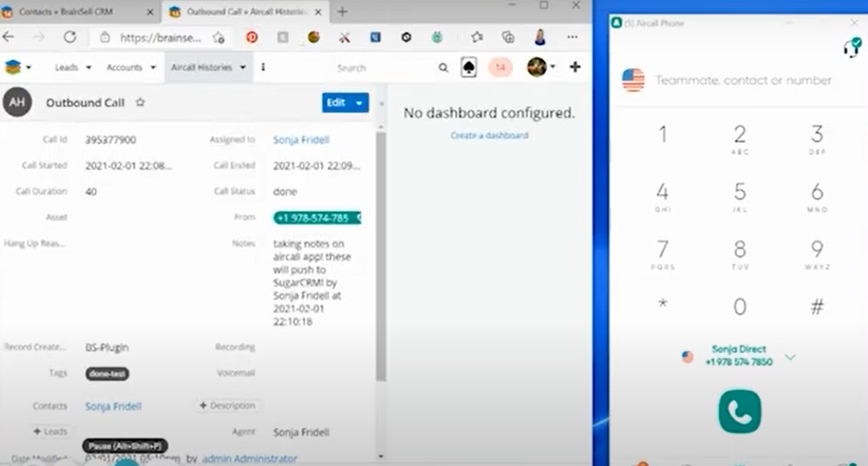Viewport: 868px width, 466px height.
Task: Click the admin Administrator link
Action: [250, 459]
